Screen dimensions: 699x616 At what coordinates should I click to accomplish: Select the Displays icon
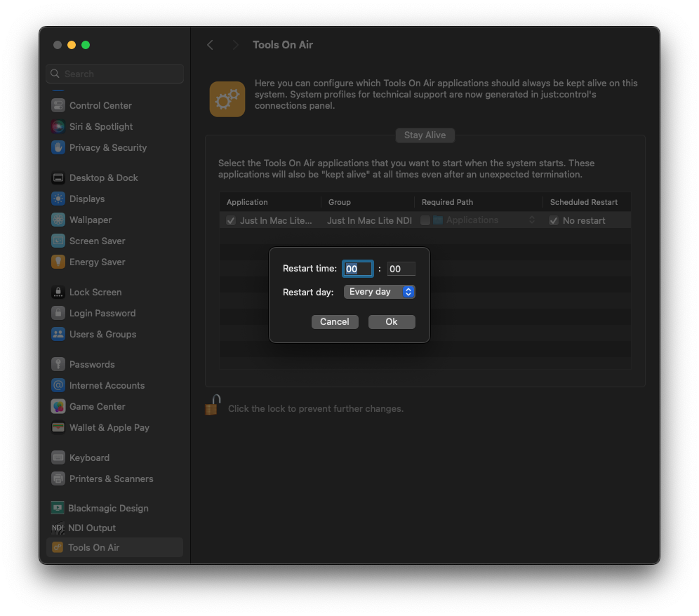pos(58,199)
